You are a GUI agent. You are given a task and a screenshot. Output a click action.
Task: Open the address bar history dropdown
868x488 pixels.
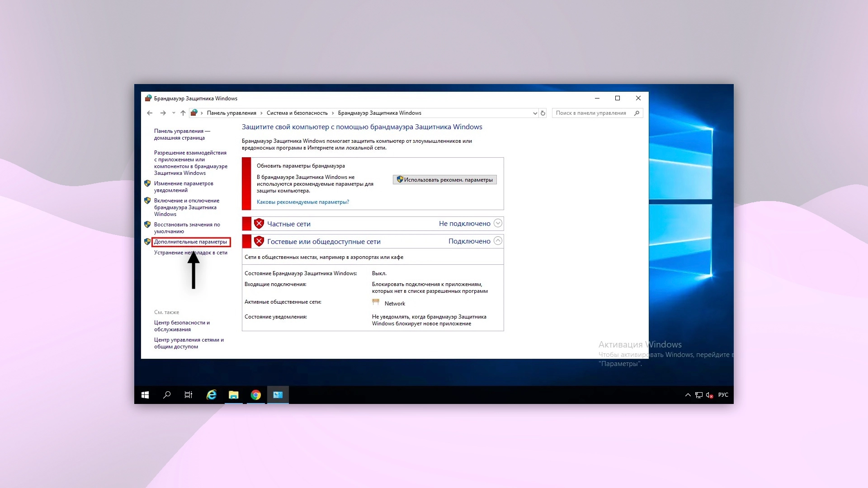click(x=535, y=113)
